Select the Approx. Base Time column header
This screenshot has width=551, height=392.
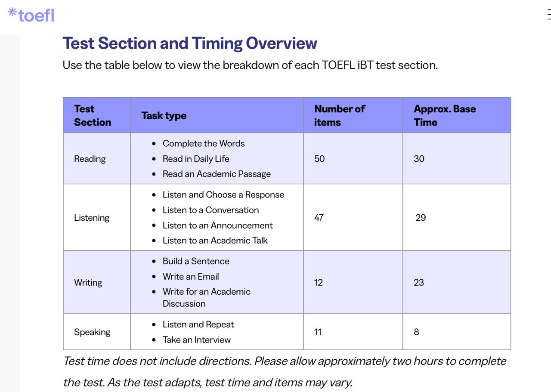[445, 115]
